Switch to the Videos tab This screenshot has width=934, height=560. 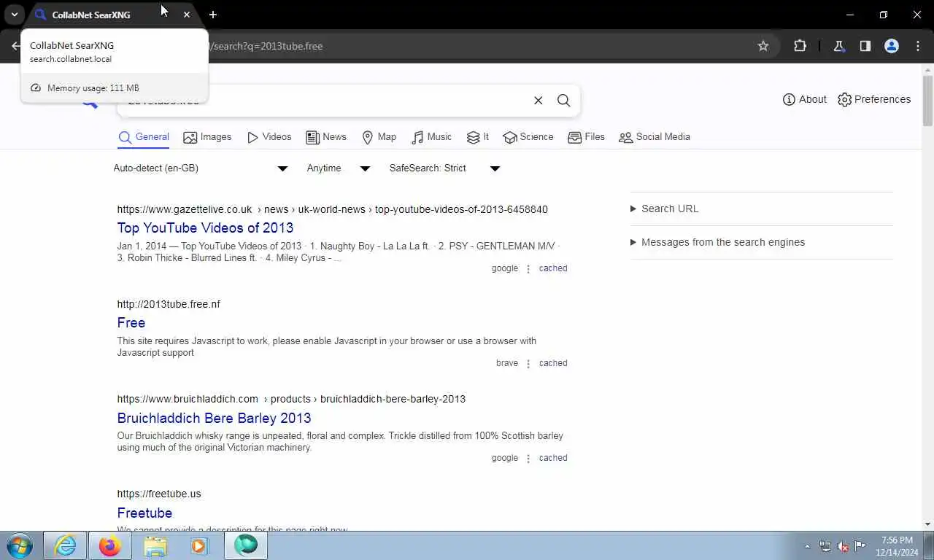click(269, 137)
